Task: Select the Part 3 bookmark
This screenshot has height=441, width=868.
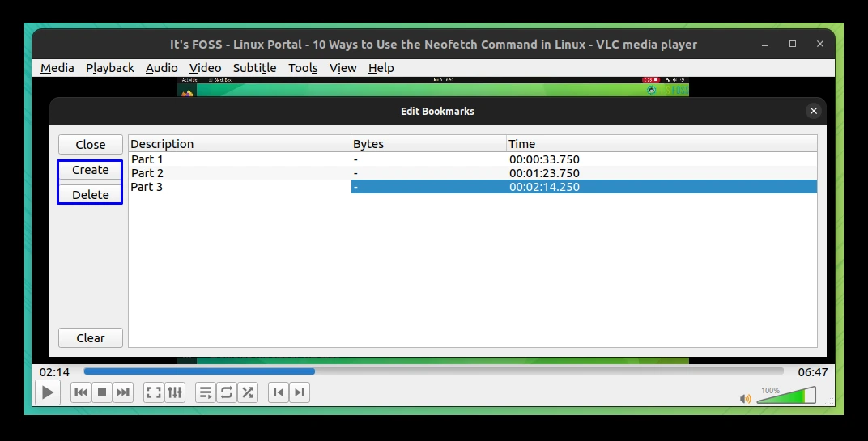Action: click(147, 187)
